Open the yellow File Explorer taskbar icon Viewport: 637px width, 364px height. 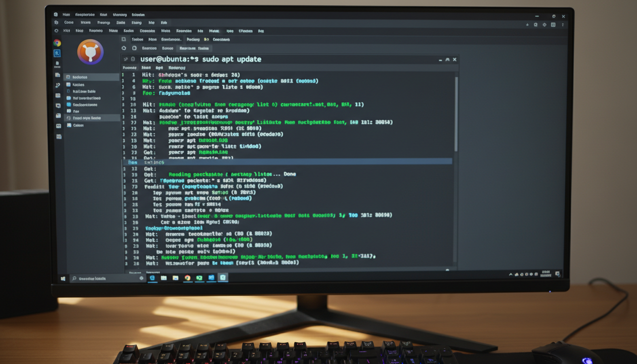[x=176, y=278]
